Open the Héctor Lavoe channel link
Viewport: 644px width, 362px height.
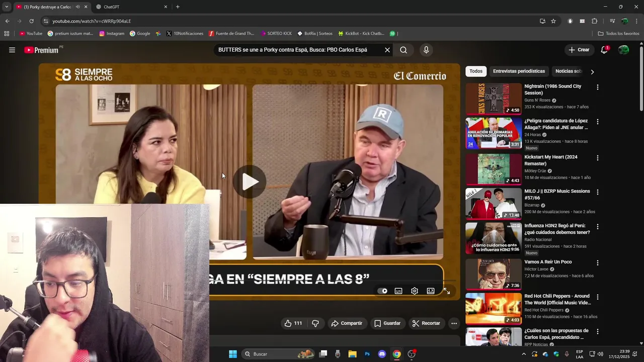pyautogui.click(x=536, y=269)
